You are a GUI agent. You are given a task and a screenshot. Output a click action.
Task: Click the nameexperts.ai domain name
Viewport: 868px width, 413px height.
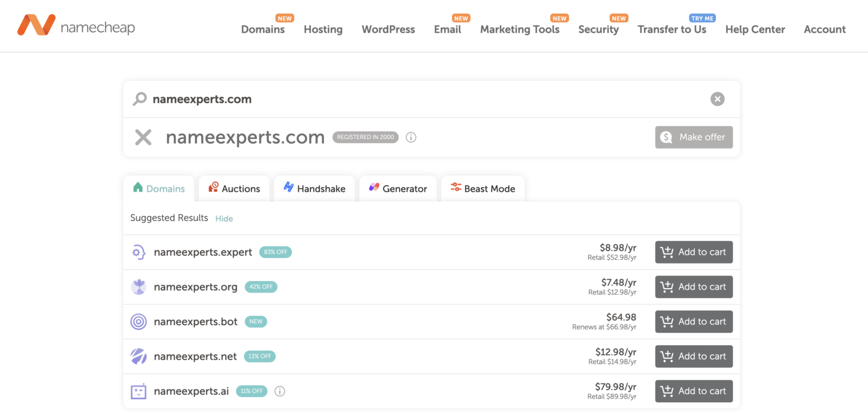191,391
